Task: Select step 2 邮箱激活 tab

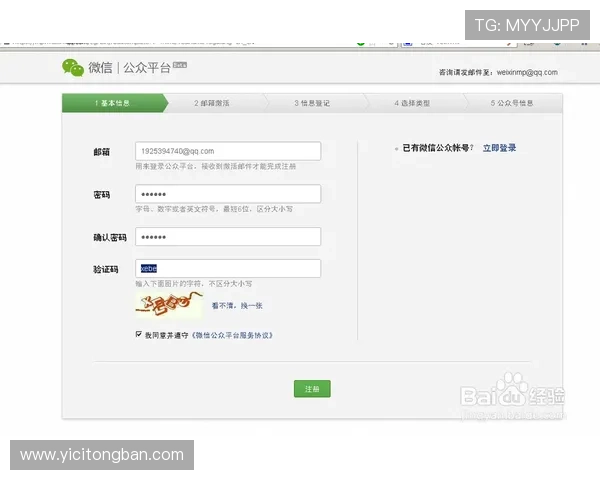Action: (212, 103)
